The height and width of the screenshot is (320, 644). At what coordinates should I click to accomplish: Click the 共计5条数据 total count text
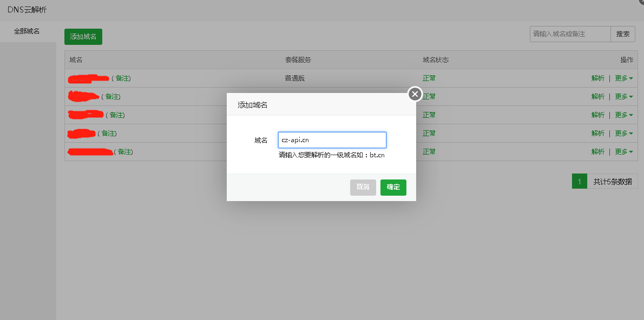(x=613, y=181)
